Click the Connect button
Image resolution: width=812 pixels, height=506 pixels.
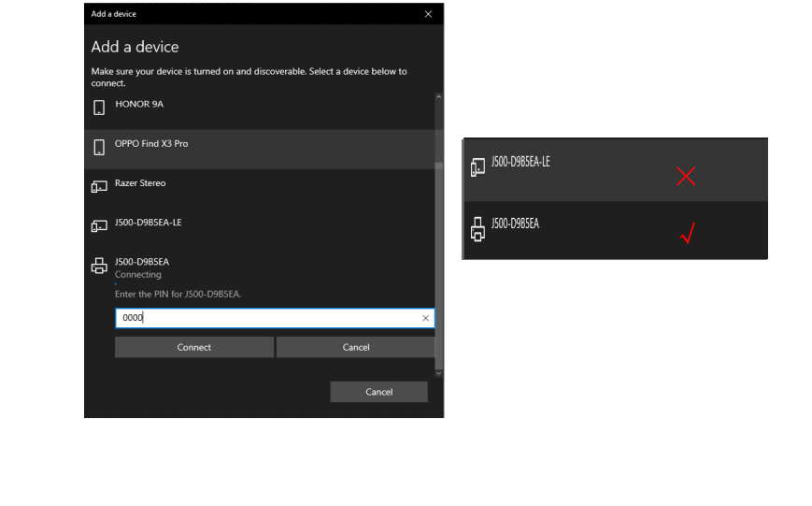click(x=194, y=347)
